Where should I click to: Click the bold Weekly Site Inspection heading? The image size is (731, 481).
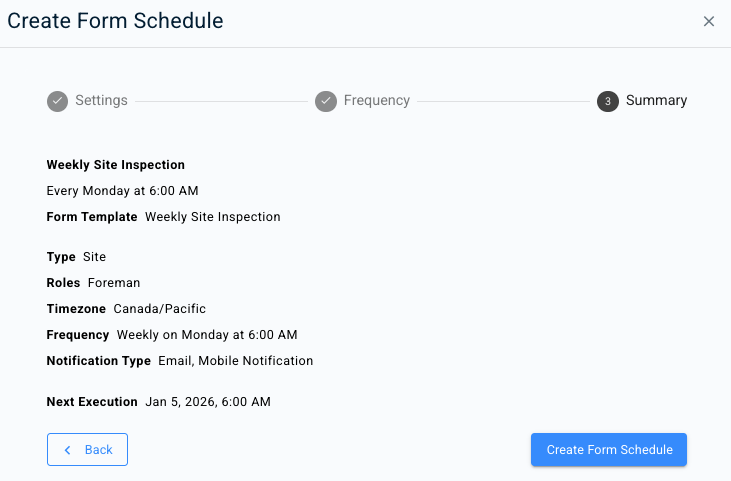pos(116,165)
